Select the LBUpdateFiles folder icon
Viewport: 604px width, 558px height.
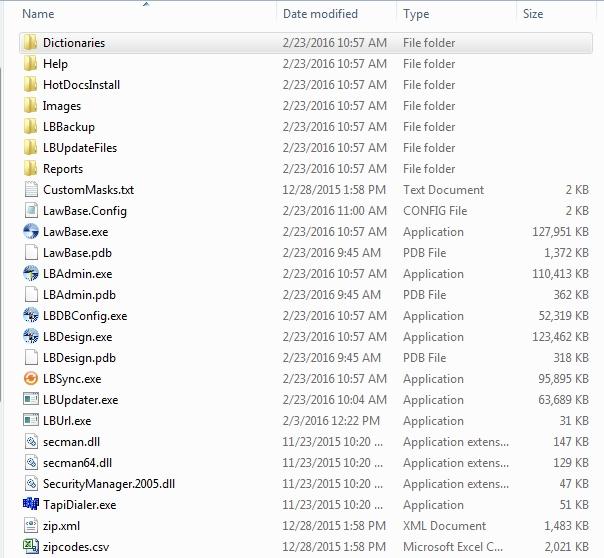(30, 147)
